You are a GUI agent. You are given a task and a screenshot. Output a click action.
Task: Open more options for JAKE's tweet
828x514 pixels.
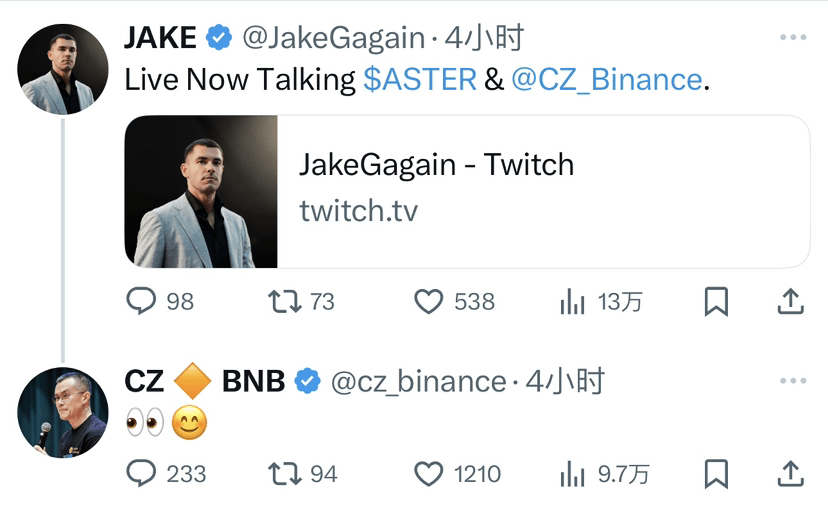click(x=792, y=38)
